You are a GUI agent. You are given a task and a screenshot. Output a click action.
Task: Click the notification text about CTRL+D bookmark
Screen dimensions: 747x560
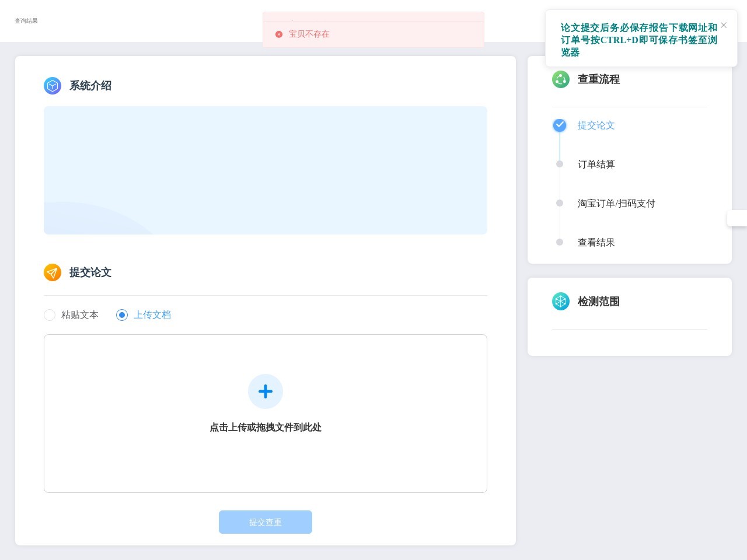tap(639, 40)
